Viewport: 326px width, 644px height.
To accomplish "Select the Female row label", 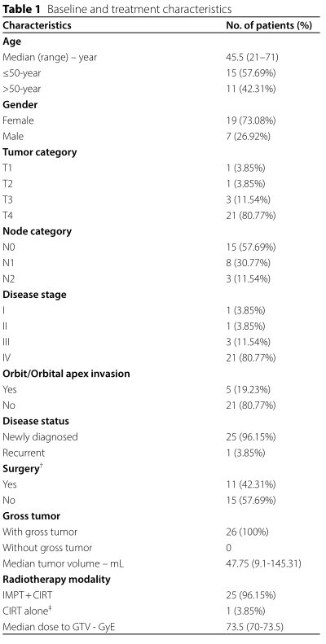I will tap(18, 120).
